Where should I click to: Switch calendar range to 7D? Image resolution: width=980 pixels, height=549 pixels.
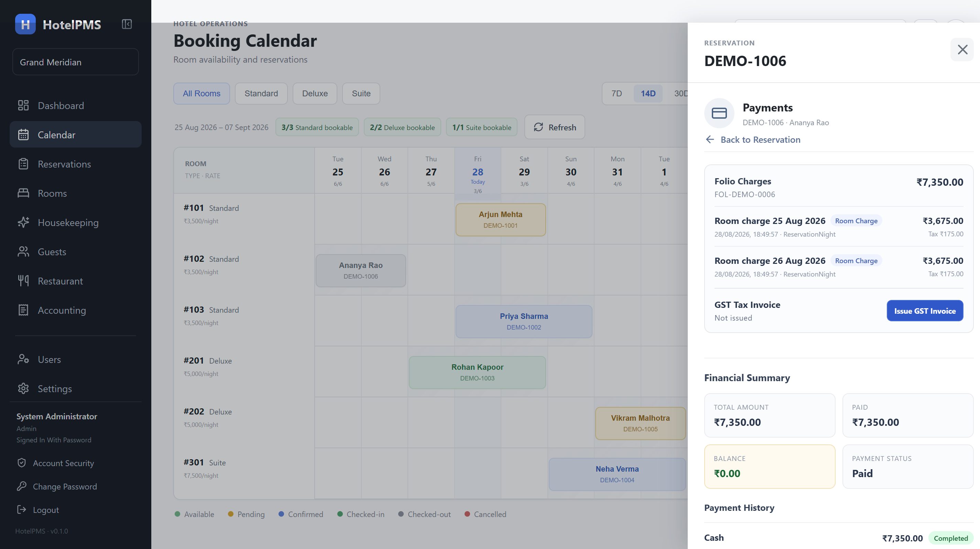coord(617,94)
